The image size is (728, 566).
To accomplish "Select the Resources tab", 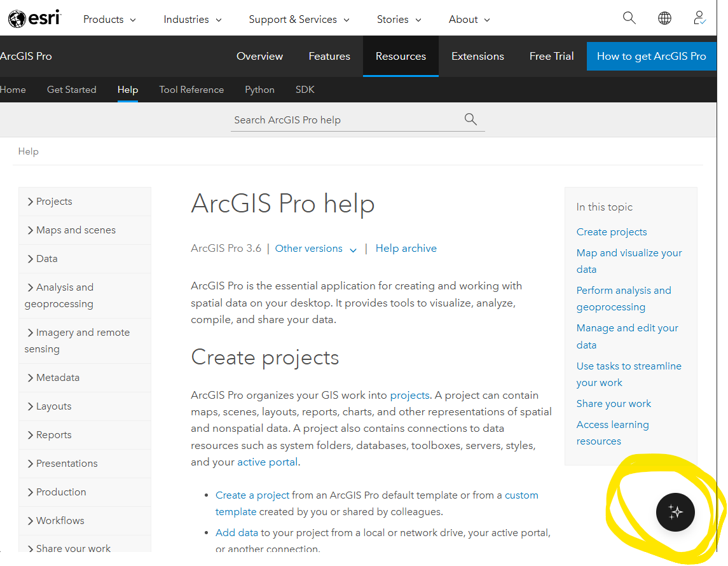I will pos(401,56).
